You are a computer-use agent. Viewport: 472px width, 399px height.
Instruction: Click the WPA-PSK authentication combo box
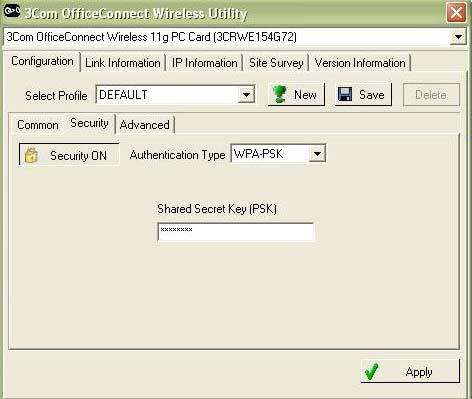[278, 154]
